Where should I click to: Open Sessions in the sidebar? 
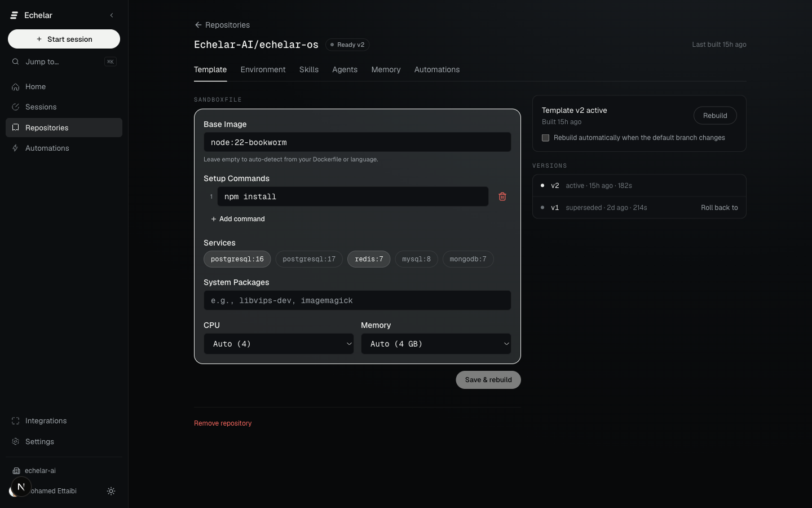coord(64,107)
